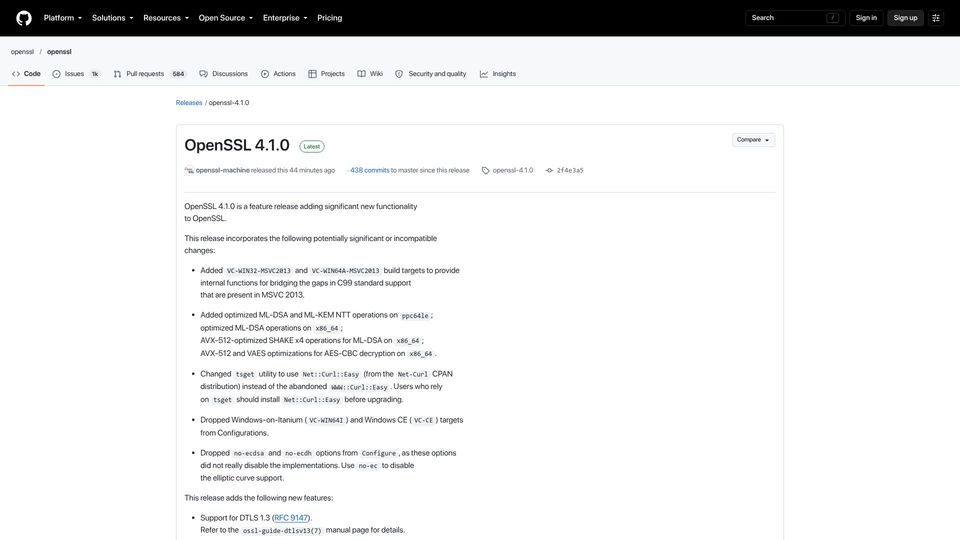
Task: Click the OpenSSL 4.1.0 release title
Action: click(237, 145)
